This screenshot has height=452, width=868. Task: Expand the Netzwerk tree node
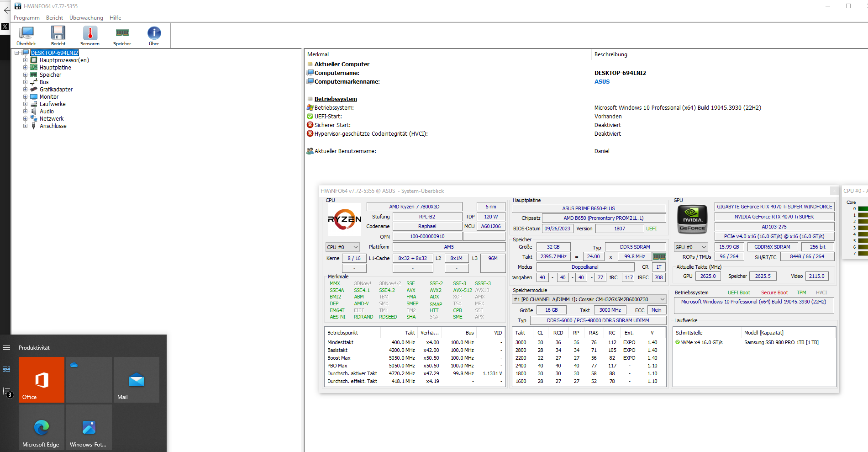(26, 118)
